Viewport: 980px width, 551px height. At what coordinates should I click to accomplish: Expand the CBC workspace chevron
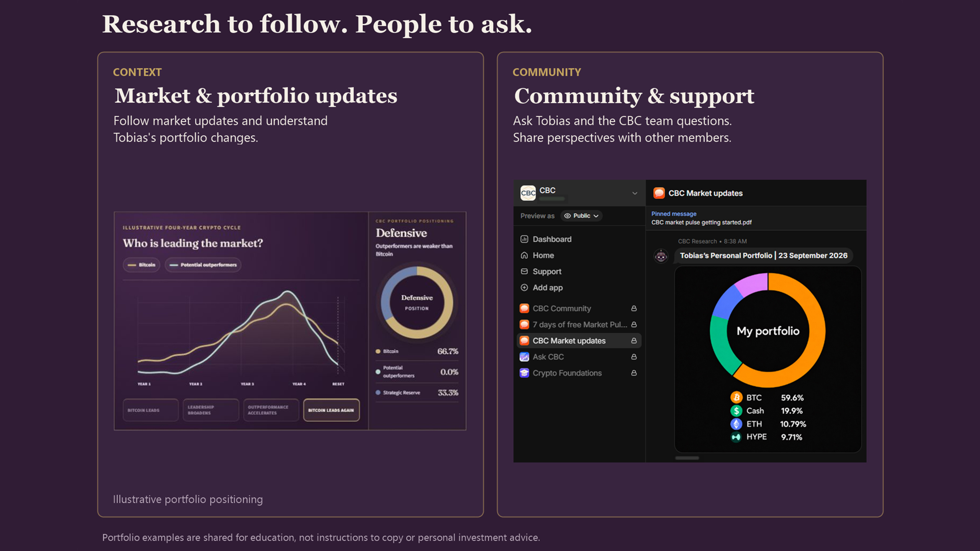point(634,193)
